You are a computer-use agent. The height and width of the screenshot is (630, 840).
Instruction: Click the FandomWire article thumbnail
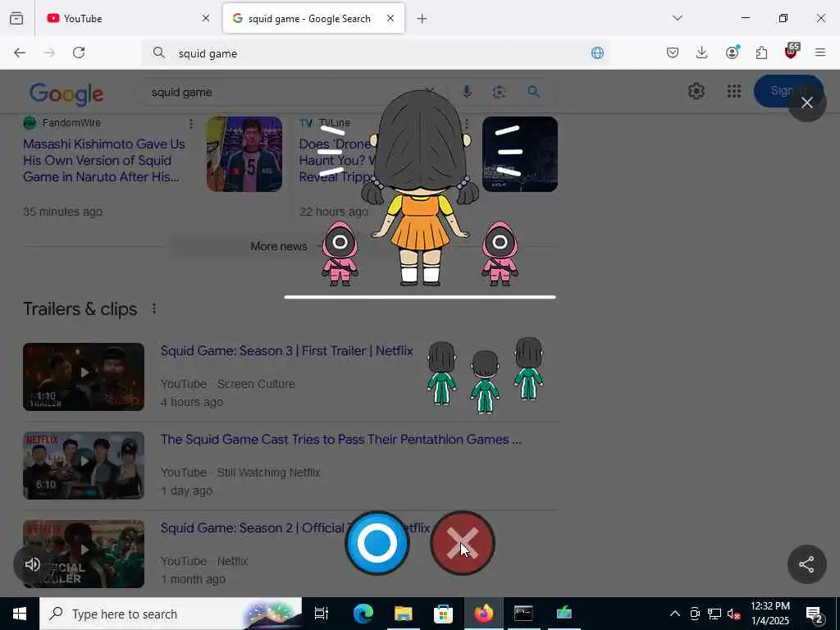tap(244, 154)
